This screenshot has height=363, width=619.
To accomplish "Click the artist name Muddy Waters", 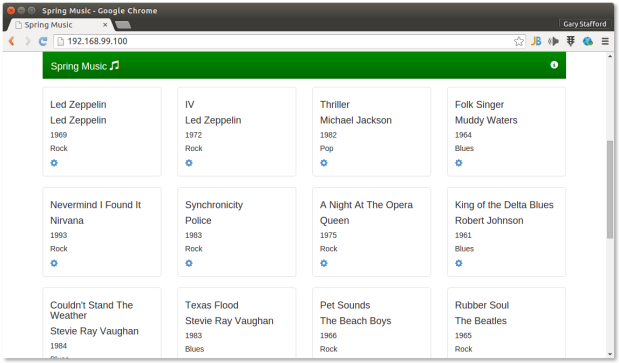I will (x=486, y=120).
